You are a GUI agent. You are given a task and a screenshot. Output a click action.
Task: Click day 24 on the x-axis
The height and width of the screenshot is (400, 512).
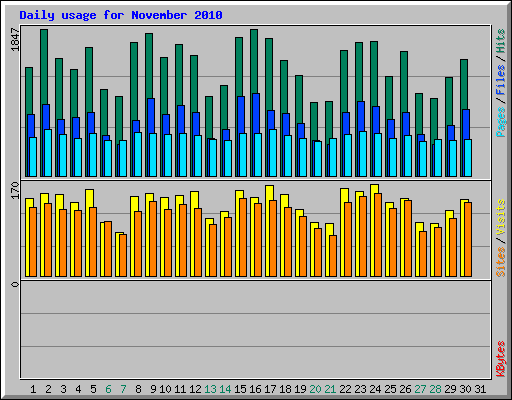tap(375, 389)
